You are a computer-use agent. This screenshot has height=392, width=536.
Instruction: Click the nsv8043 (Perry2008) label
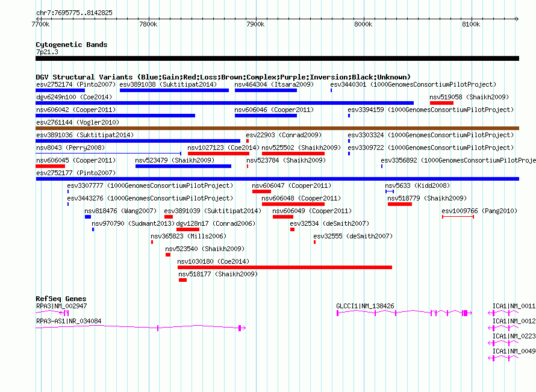click(x=70, y=148)
